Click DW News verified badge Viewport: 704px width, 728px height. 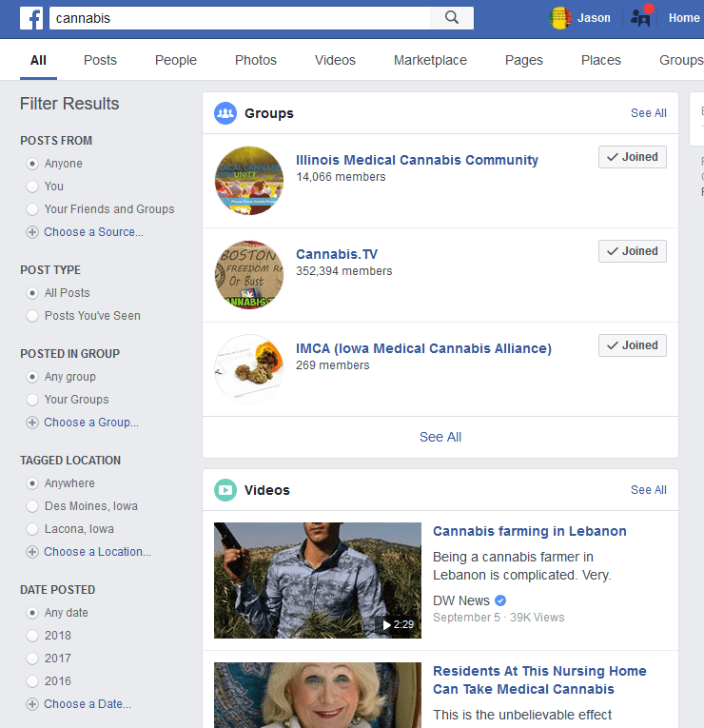[500, 600]
